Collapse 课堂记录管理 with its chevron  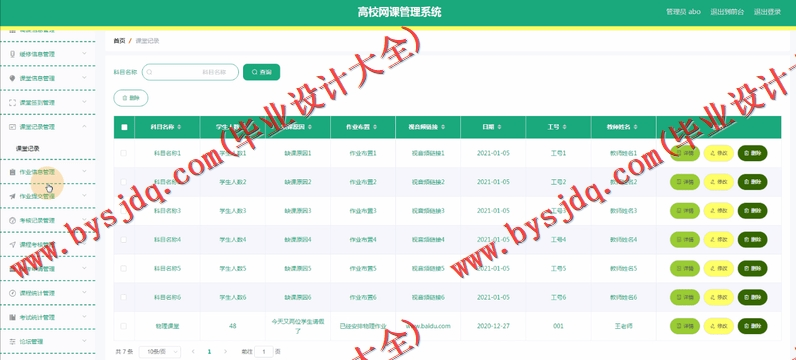tap(84, 126)
